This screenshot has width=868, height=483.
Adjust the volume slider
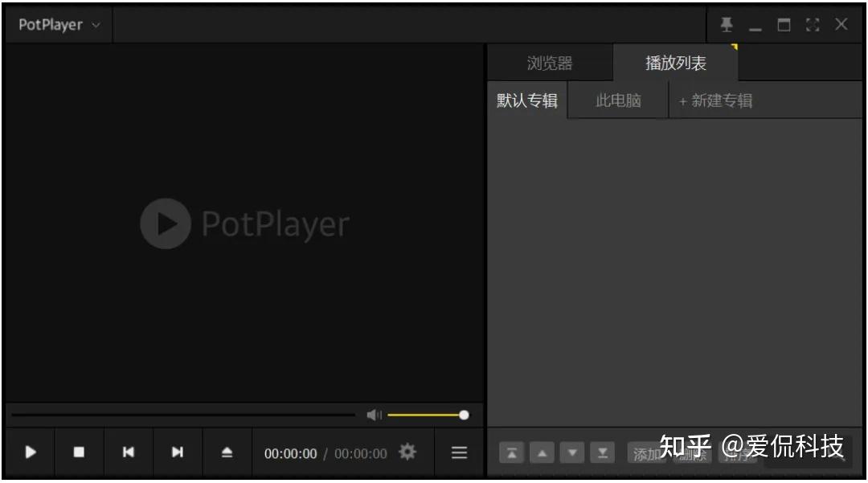click(426, 415)
